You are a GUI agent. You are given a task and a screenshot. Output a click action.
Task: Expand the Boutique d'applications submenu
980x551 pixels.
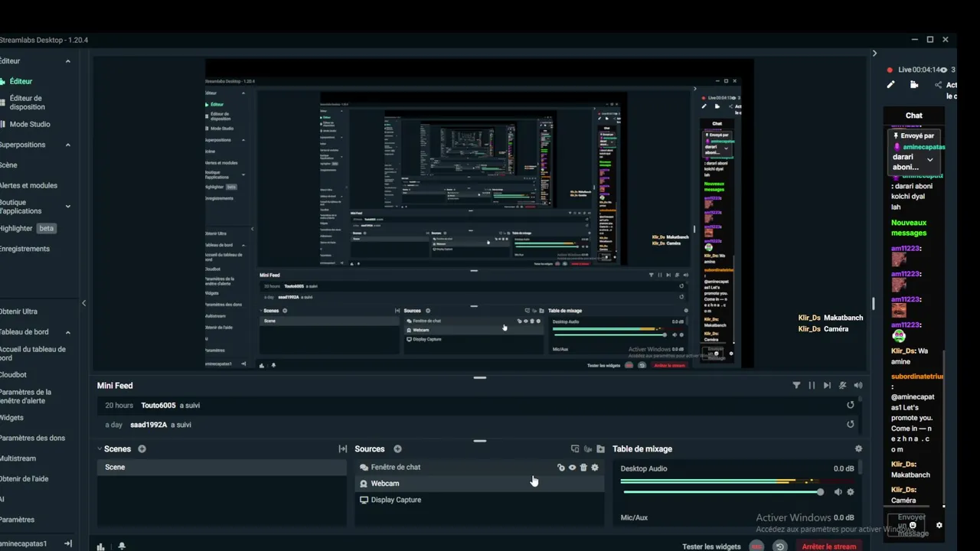tap(67, 206)
